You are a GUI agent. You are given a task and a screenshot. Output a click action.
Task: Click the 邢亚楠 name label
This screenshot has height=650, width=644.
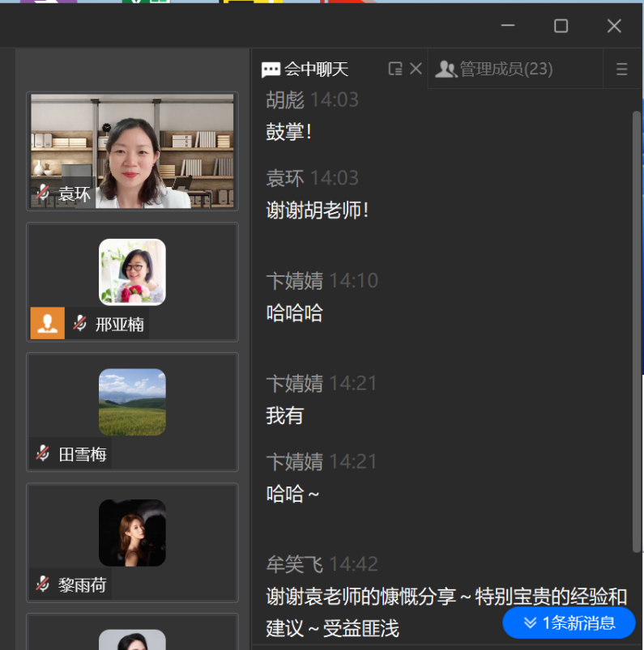120,324
